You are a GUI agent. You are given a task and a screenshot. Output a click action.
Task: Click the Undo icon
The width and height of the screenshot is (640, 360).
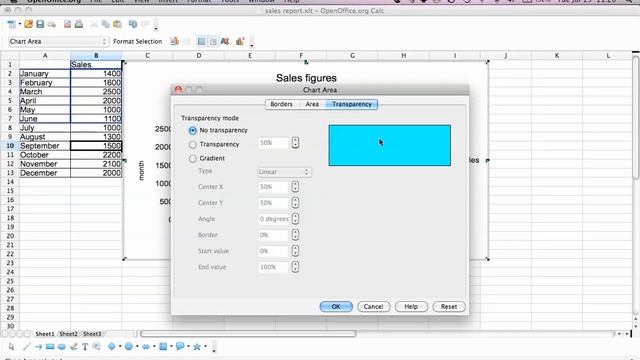(133, 24)
